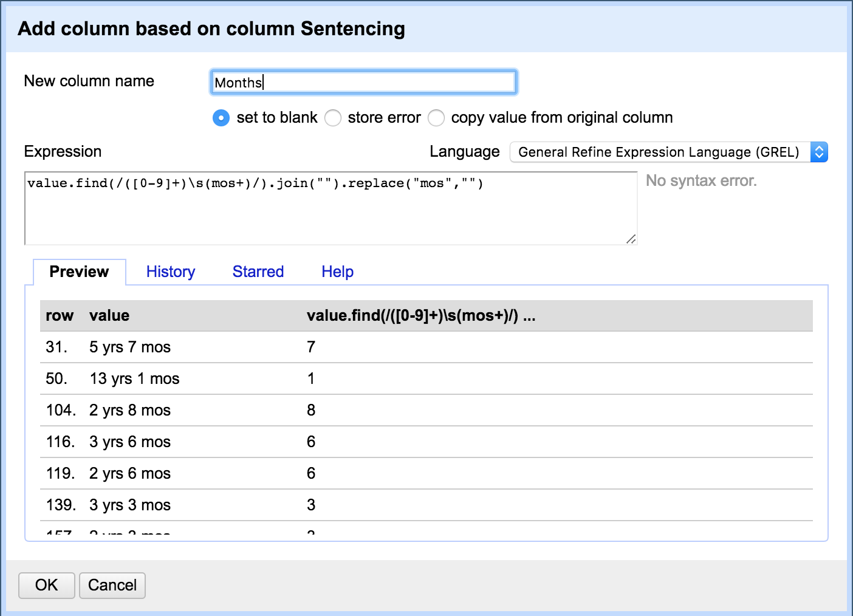Open the Starred tab
Screen dimensions: 853x616
click(x=258, y=272)
